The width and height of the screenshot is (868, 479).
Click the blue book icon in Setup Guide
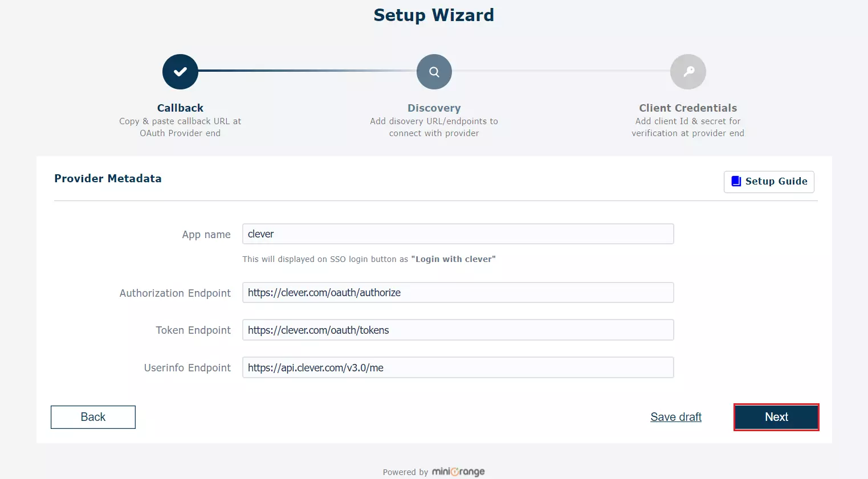736,181
